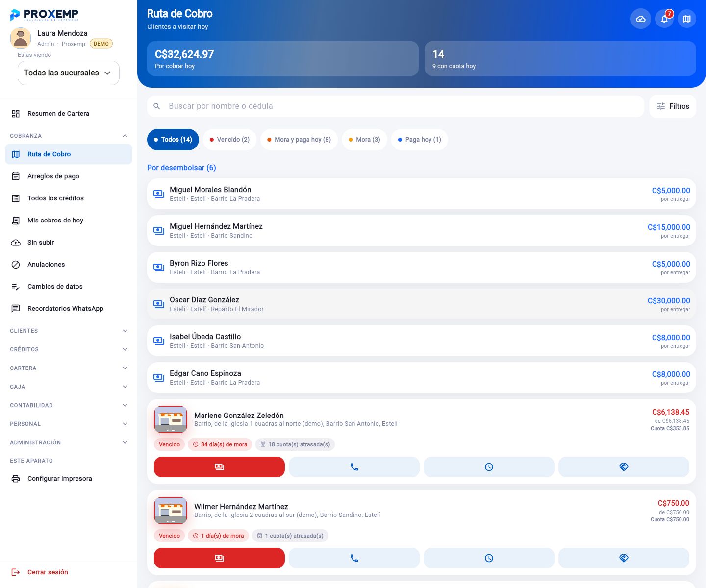
Task: Click red payment button for Marlene González Zeledón
Action: (x=219, y=467)
